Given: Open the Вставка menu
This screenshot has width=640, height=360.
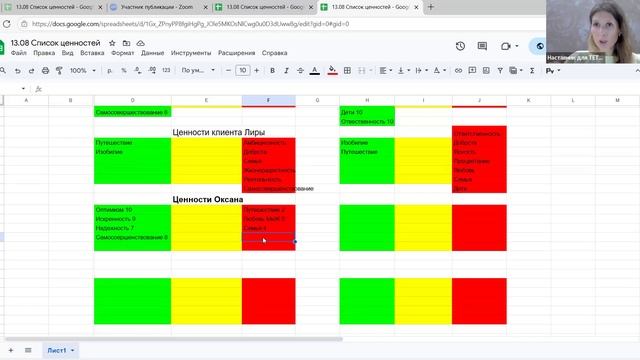Looking at the screenshot, I should tap(92, 53).
